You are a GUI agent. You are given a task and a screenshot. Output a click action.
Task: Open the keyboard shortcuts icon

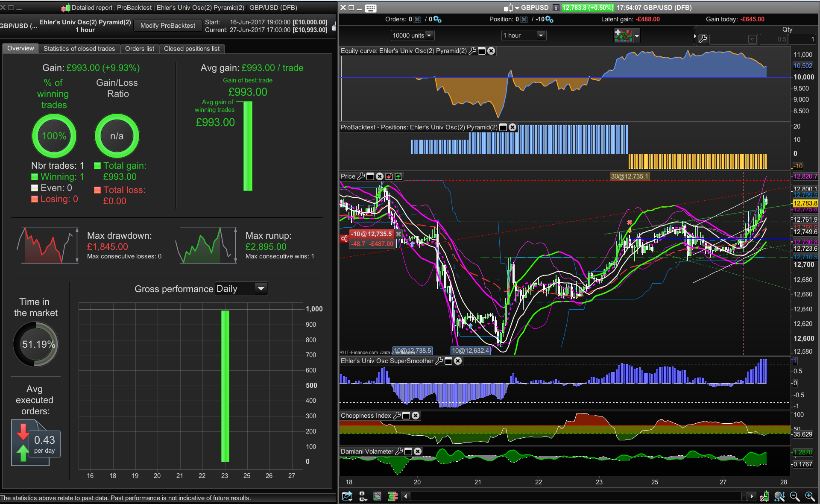point(371,8)
